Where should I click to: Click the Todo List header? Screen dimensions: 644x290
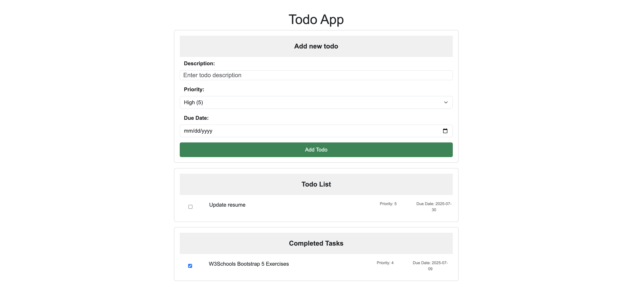316,184
